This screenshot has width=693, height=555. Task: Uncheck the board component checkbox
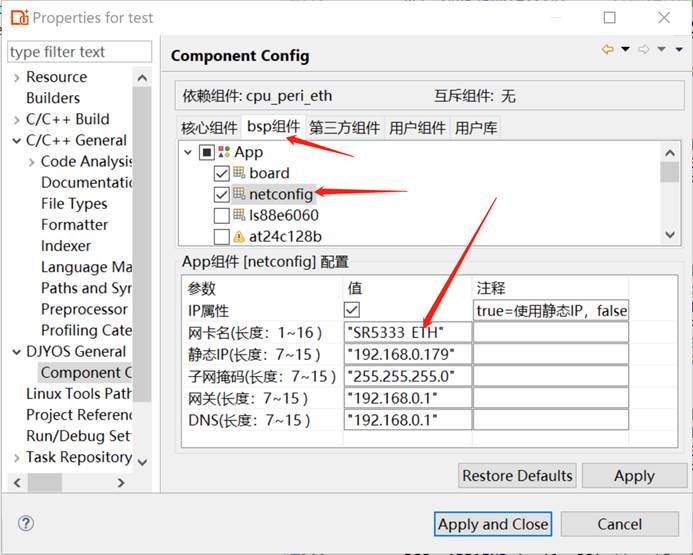click(x=221, y=173)
